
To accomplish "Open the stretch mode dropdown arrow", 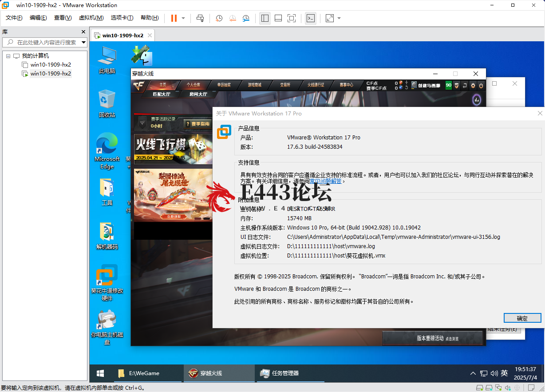I will 339,18.
